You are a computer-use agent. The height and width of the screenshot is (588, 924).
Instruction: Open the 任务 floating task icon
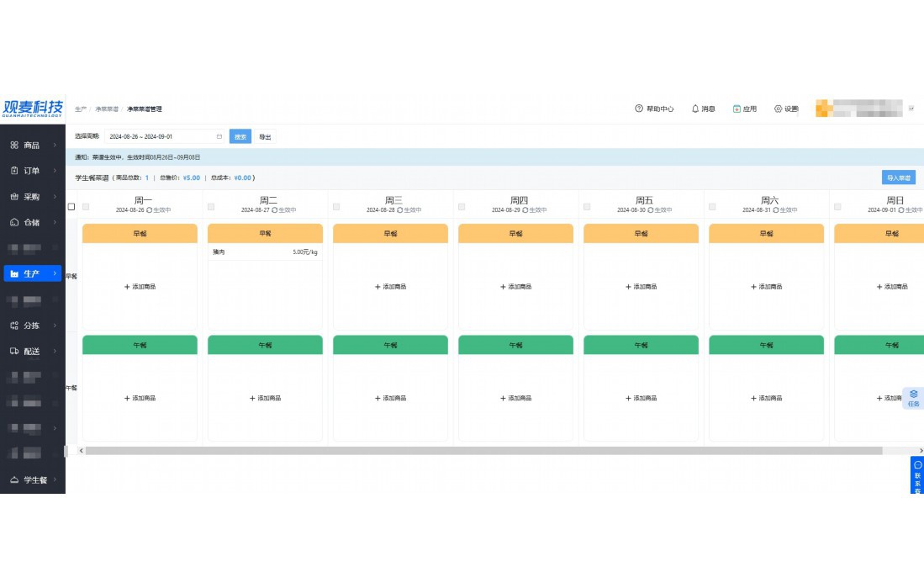click(x=914, y=394)
